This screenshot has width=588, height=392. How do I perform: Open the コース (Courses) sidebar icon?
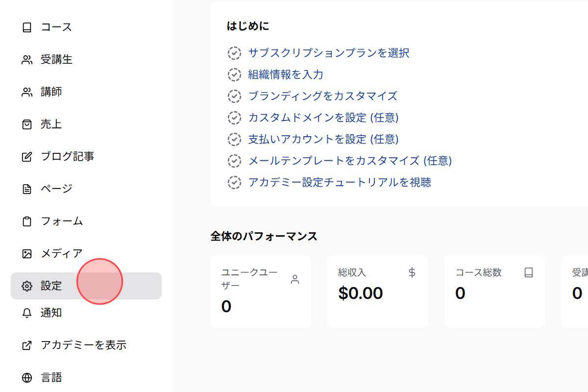tap(26, 27)
